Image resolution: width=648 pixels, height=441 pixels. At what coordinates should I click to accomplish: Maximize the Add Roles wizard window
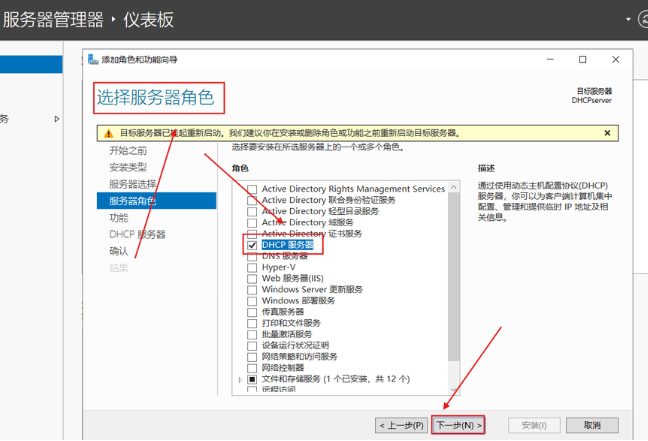[x=582, y=60]
